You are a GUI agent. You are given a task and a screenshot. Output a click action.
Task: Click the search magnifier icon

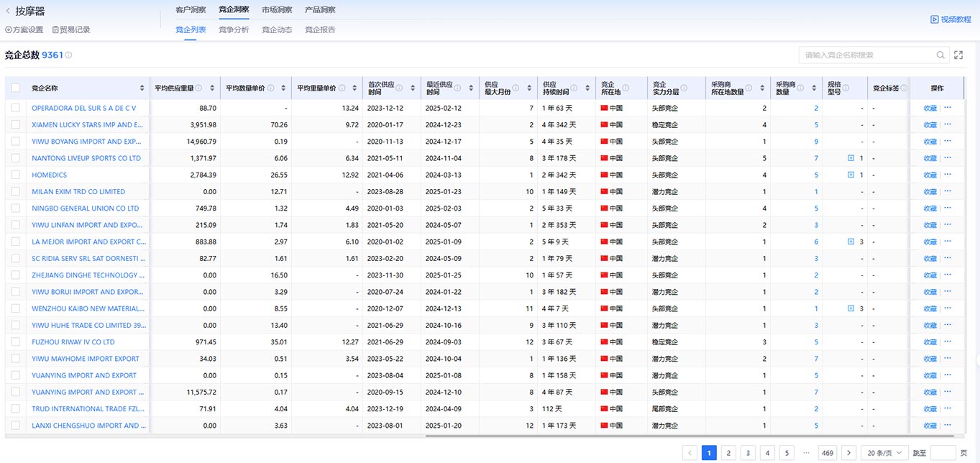point(940,55)
